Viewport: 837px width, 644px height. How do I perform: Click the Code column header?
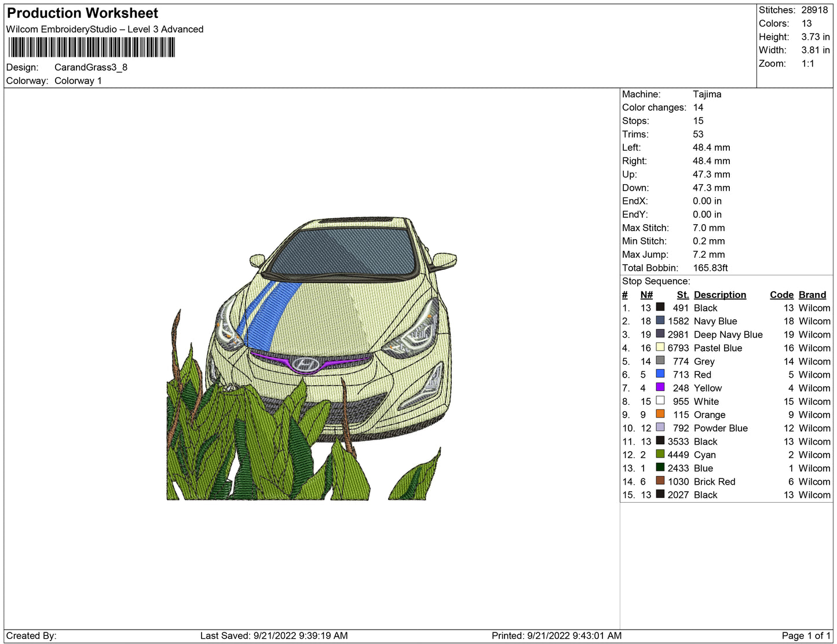click(781, 295)
